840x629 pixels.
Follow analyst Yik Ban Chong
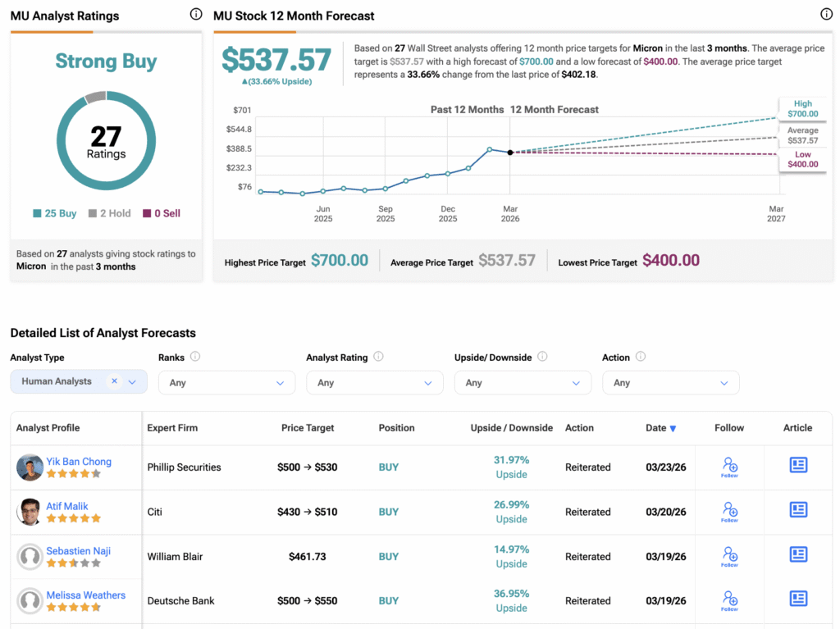click(729, 467)
